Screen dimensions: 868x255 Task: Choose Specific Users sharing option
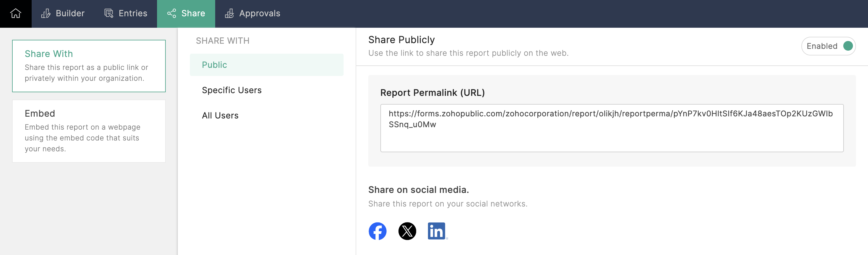(x=231, y=90)
